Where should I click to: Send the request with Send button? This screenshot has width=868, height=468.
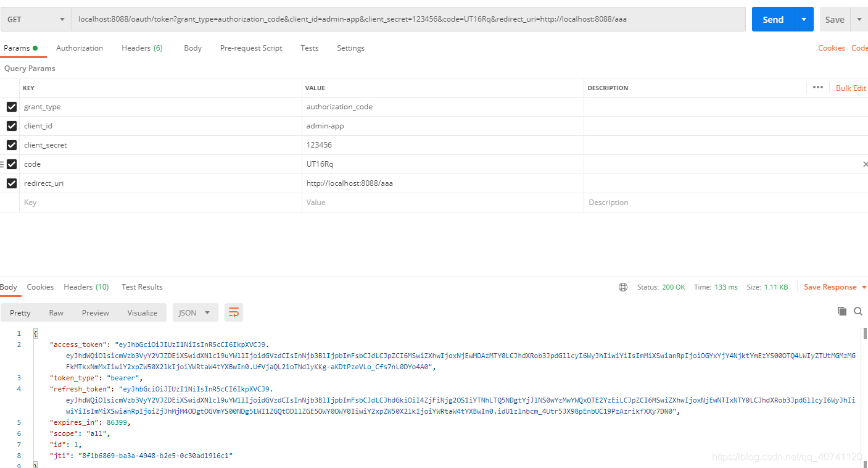tap(773, 20)
